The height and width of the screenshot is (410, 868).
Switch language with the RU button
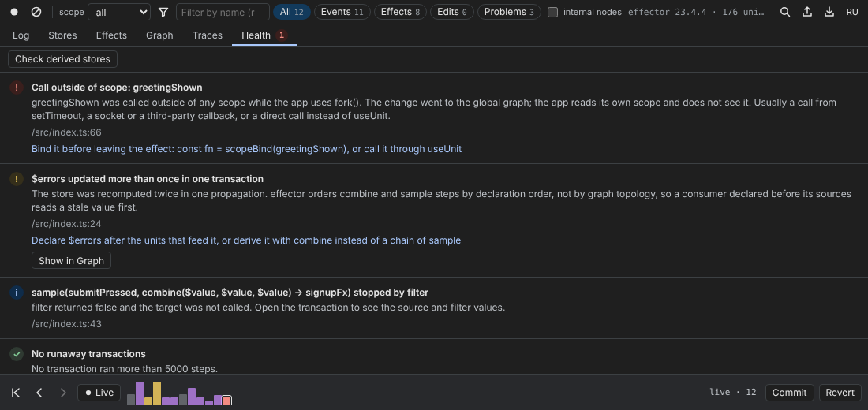click(852, 12)
